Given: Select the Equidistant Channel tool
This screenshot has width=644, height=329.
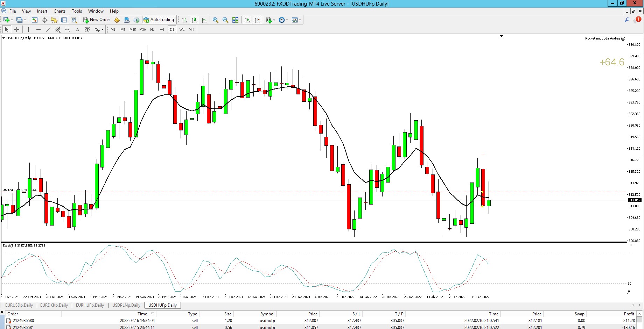Looking at the screenshot, I should [58, 29].
